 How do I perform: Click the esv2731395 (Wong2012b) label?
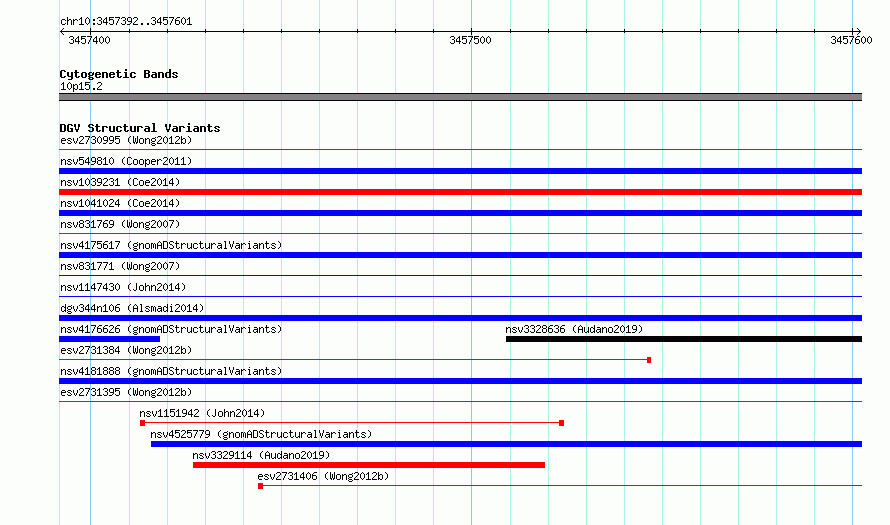[126, 392]
